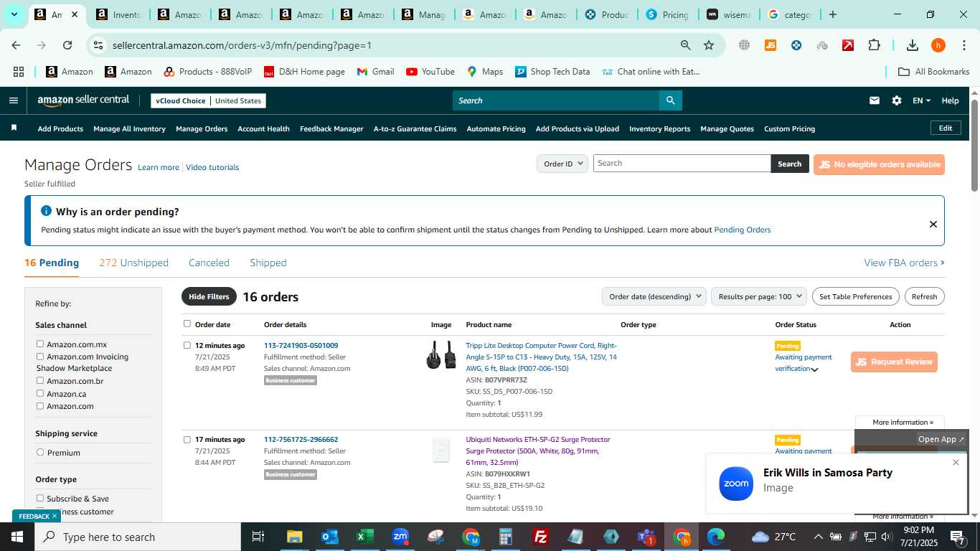Open the mail messages icon

click(x=875, y=100)
